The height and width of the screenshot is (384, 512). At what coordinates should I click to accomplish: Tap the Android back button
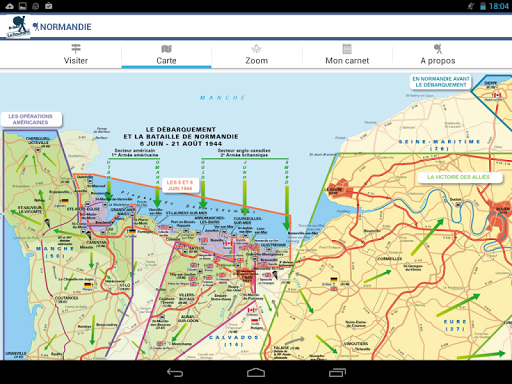click(175, 372)
